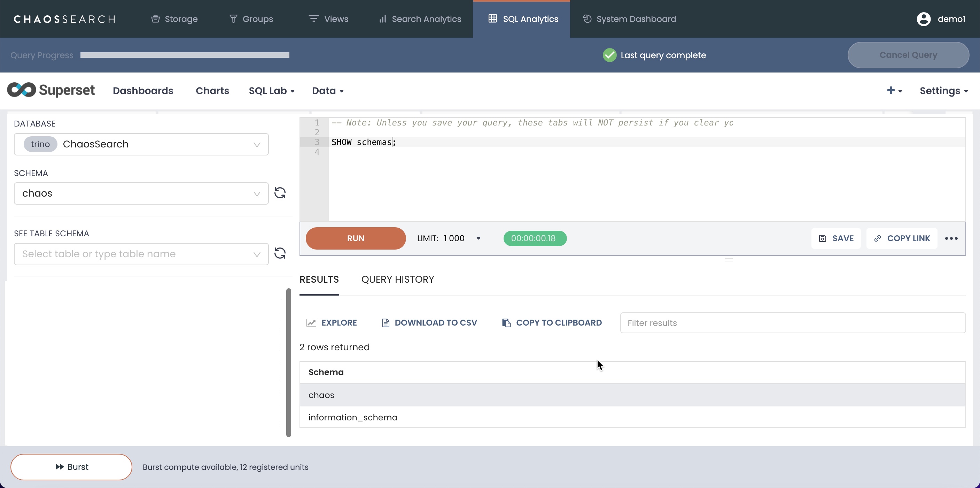The image size is (980, 488).
Task: Click the demo1 user avatar icon
Action: [923, 19]
